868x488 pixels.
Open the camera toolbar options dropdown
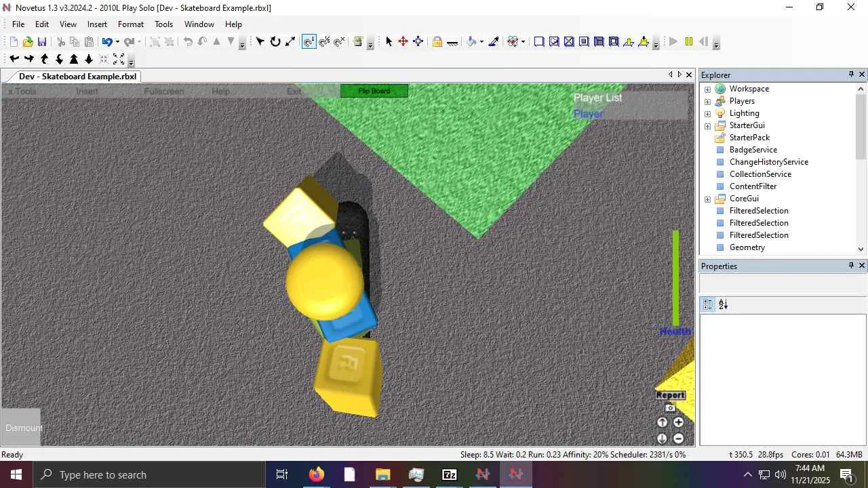click(131, 61)
